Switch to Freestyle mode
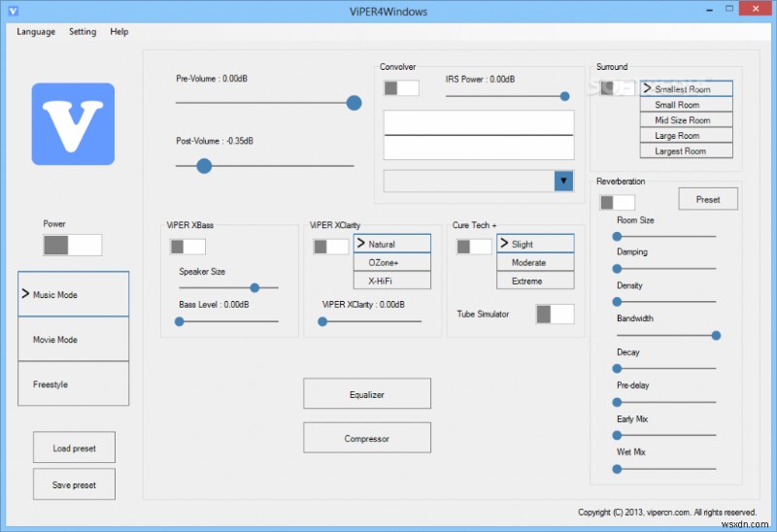 [x=74, y=383]
